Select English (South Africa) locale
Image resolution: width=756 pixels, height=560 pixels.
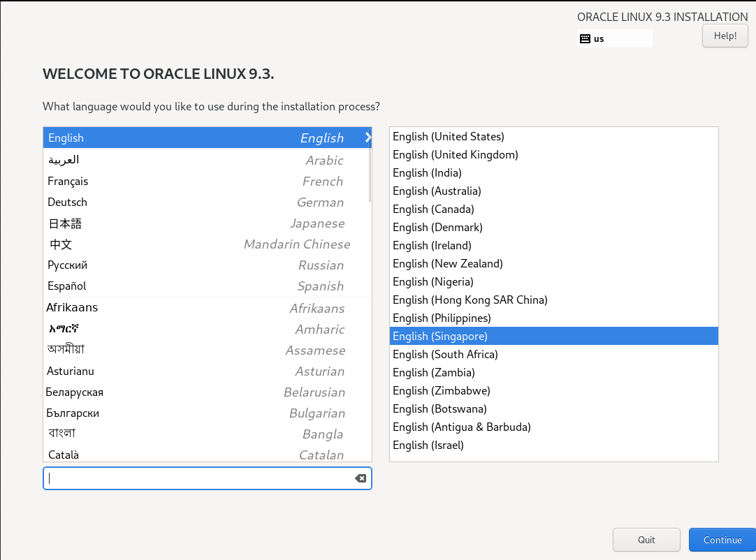(553, 354)
